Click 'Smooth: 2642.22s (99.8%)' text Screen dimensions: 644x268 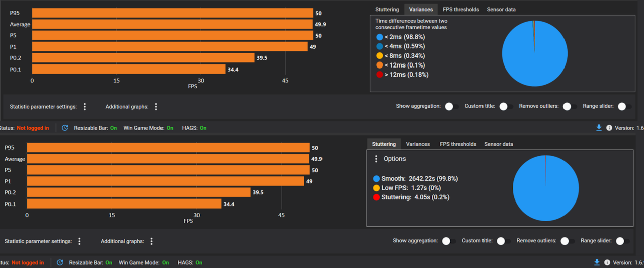tap(420, 179)
